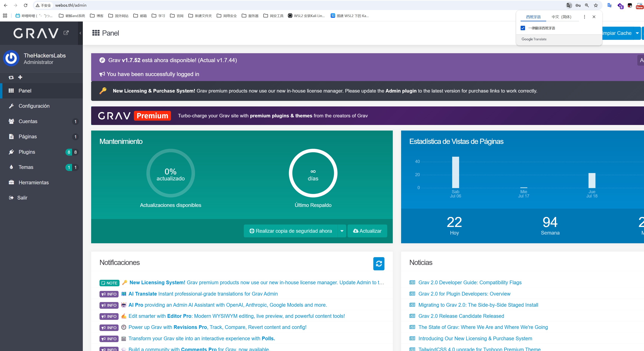Close the Google Translate popup
The height and width of the screenshot is (351, 644).
pos(594,17)
